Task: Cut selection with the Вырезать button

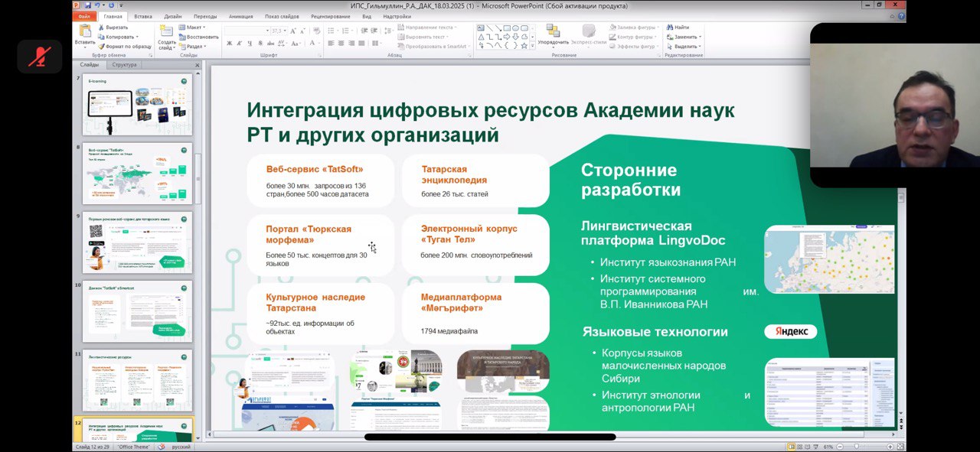Action: tap(113, 28)
